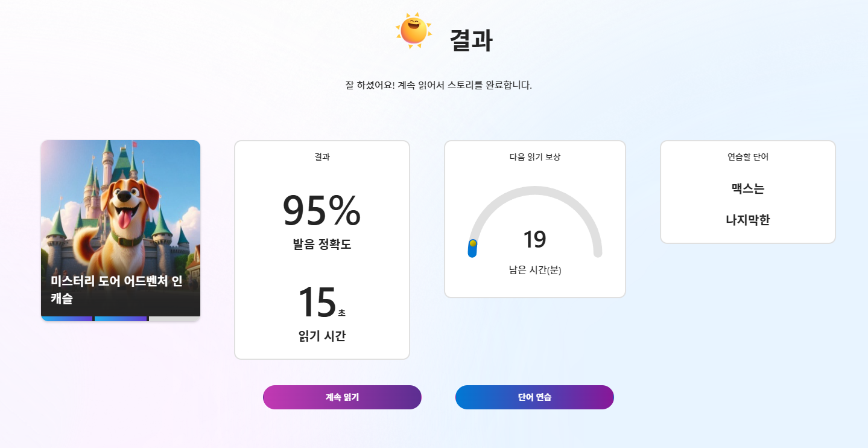Click the 단어 연습 button

click(534, 397)
